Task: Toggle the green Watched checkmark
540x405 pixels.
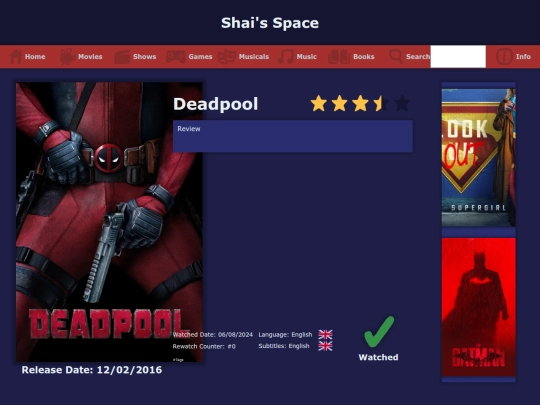Action: [x=379, y=332]
